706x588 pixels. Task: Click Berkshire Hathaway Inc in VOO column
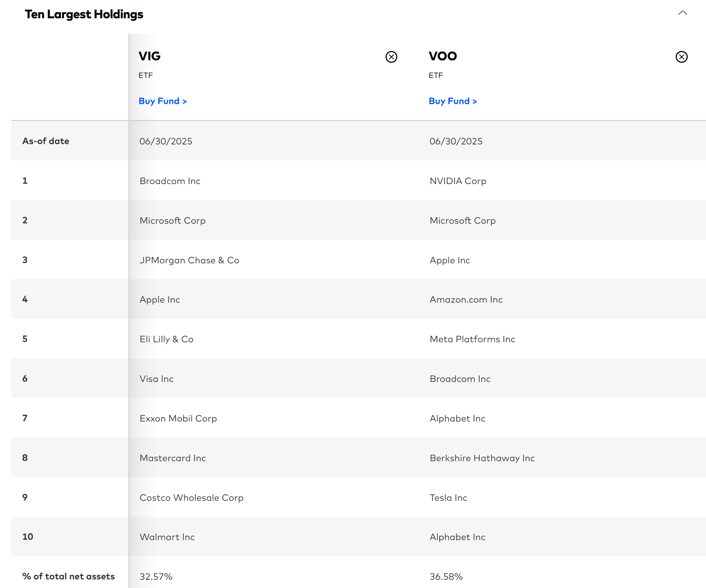(x=482, y=458)
